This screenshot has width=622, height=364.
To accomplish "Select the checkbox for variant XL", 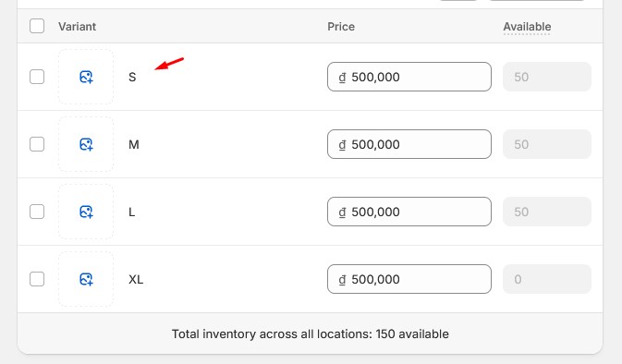I will click(37, 279).
